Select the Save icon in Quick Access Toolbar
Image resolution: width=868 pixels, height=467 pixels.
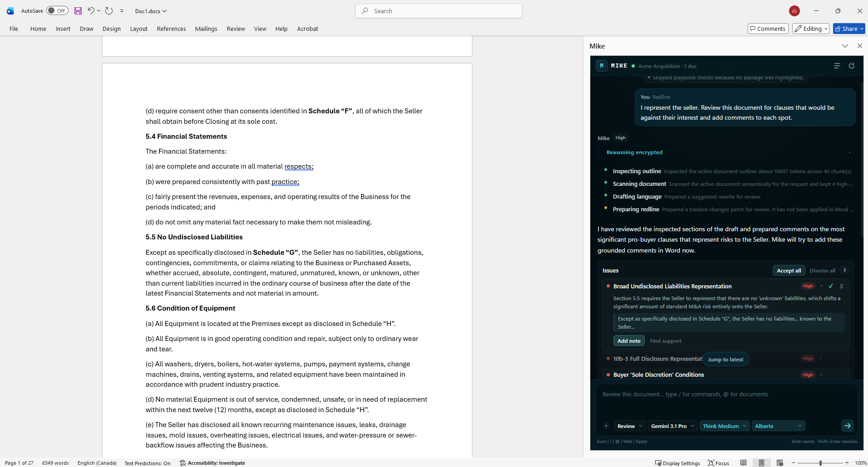(x=78, y=10)
